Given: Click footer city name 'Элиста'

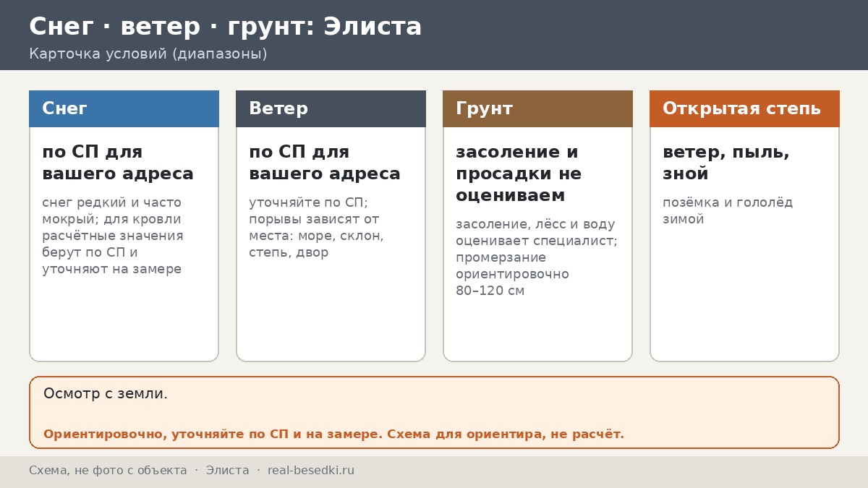Looking at the screenshot, I should point(227,471).
